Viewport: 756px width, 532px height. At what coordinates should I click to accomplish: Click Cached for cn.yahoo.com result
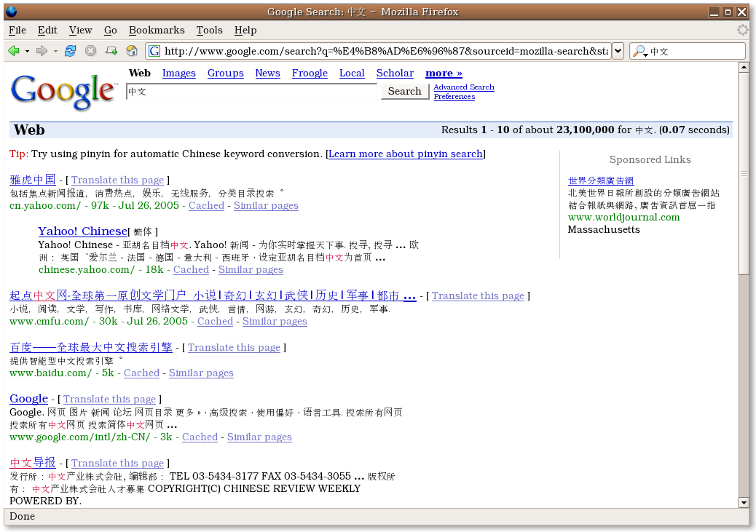pos(206,206)
